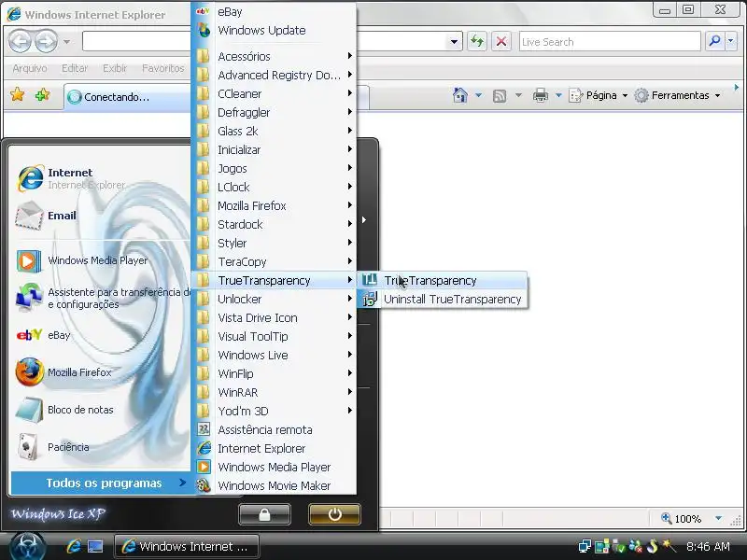Image resolution: width=747 pixels, height=560 pixels.
Task: Open the recent pages dropdown arrow
Action: point(66,42)
